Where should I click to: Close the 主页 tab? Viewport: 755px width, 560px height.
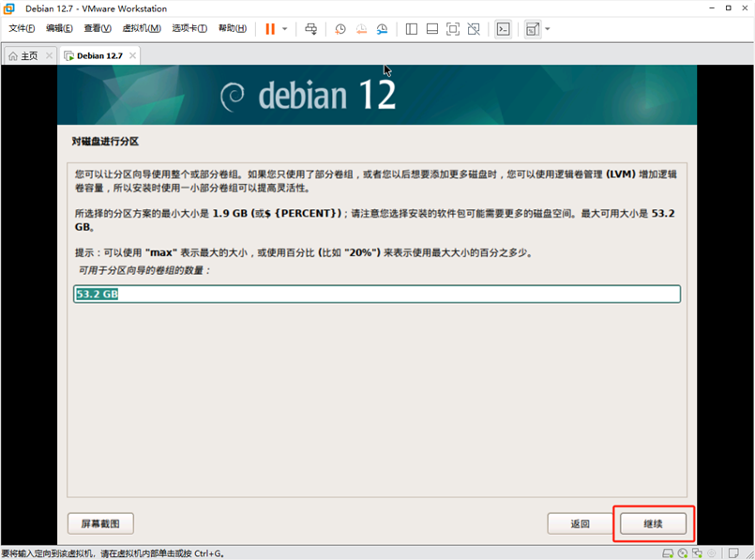tap(49, 56)
